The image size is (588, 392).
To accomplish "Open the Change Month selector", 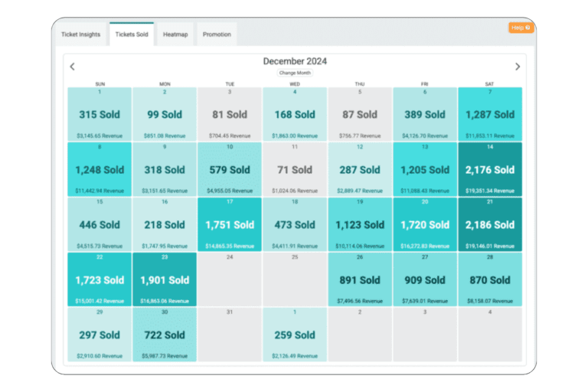I will [x=295, y=73].
